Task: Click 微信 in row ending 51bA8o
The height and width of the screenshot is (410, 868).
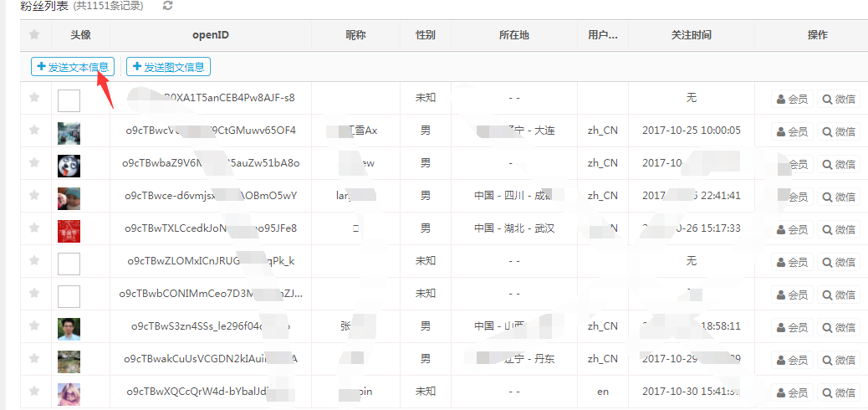Action: [839, 165]
